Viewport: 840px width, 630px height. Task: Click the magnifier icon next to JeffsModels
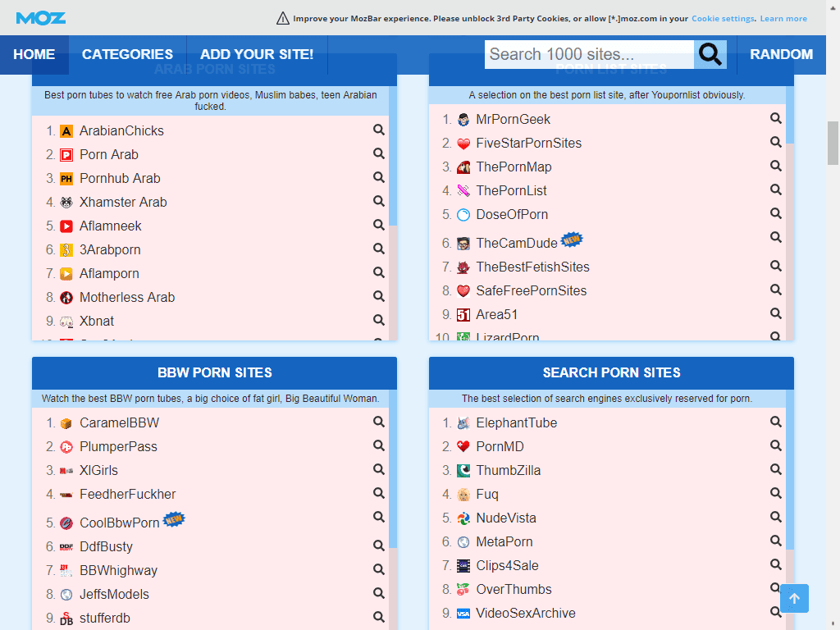coord(379,593)
